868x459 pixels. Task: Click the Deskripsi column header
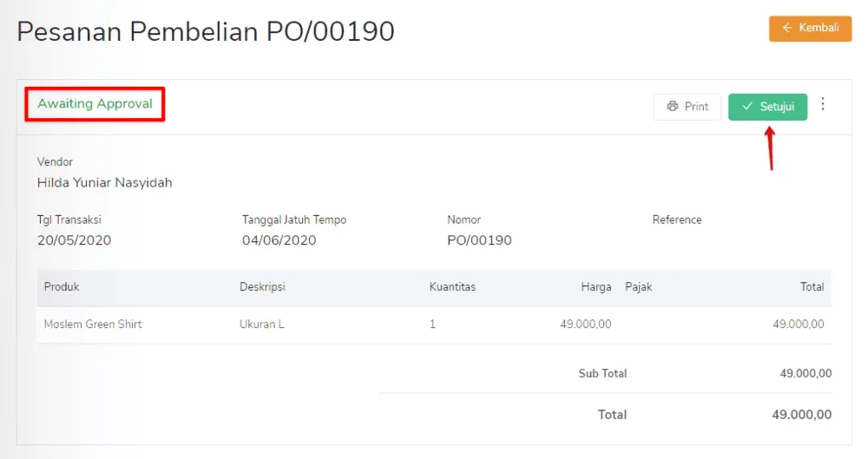point(262,286)
